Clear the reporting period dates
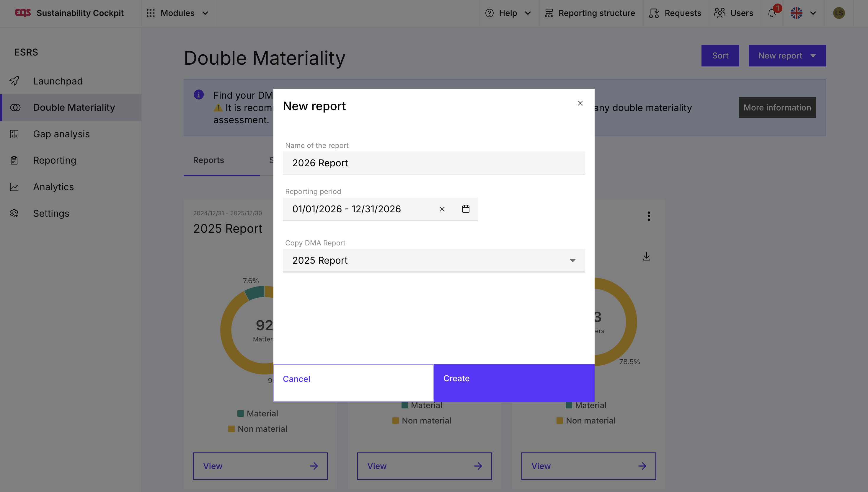The width and height of the screenshot is (868, 492). tap(442, 209)
